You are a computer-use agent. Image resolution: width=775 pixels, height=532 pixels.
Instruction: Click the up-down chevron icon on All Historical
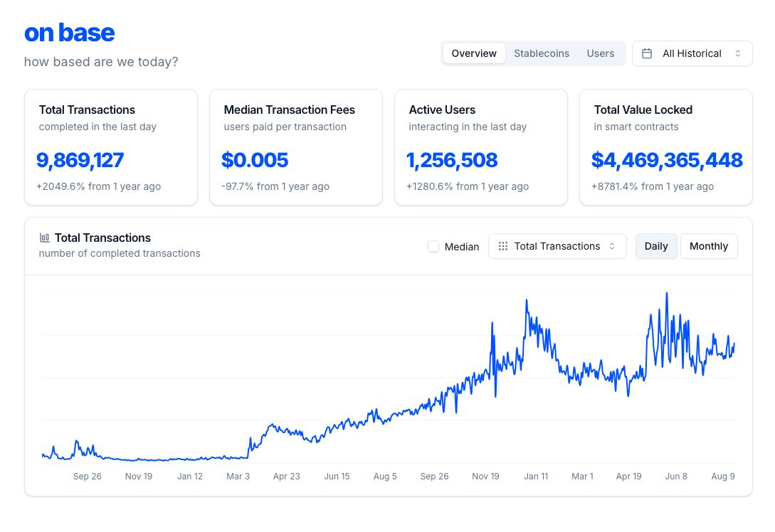pos(737,53)
